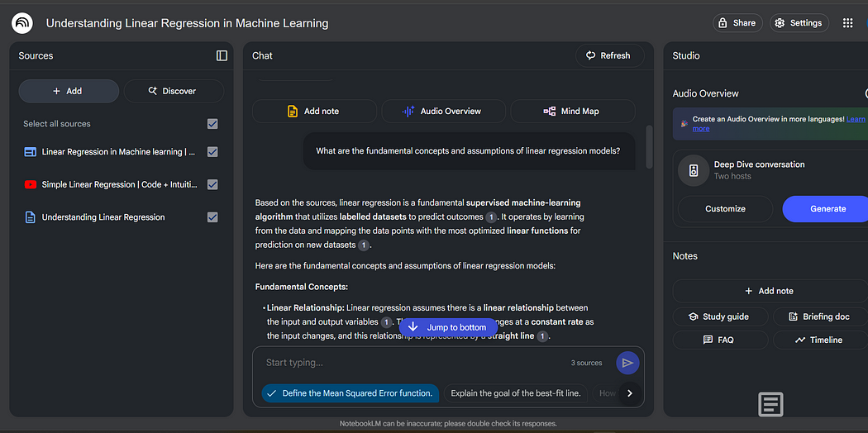Uncheck Linear Regression in Machine learning source

(212, 152)
